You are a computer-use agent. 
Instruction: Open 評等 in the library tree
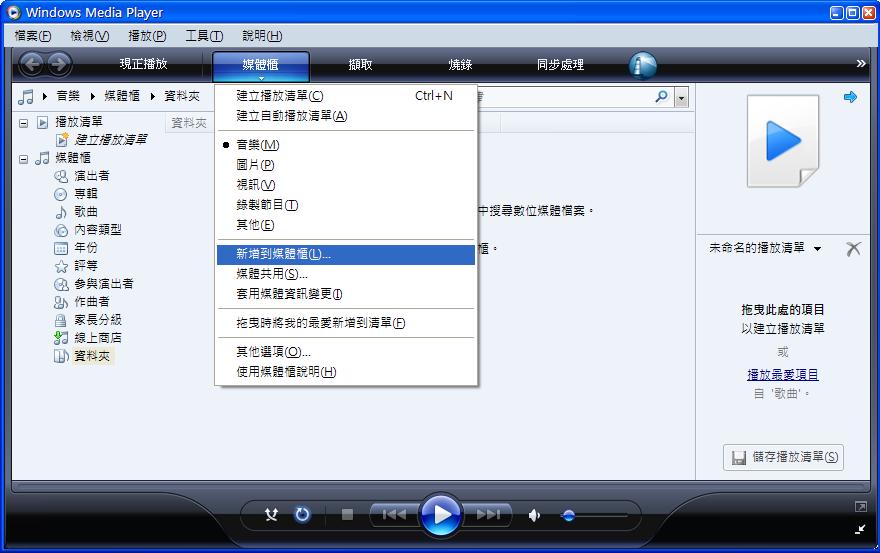click(x=86, y=266)
